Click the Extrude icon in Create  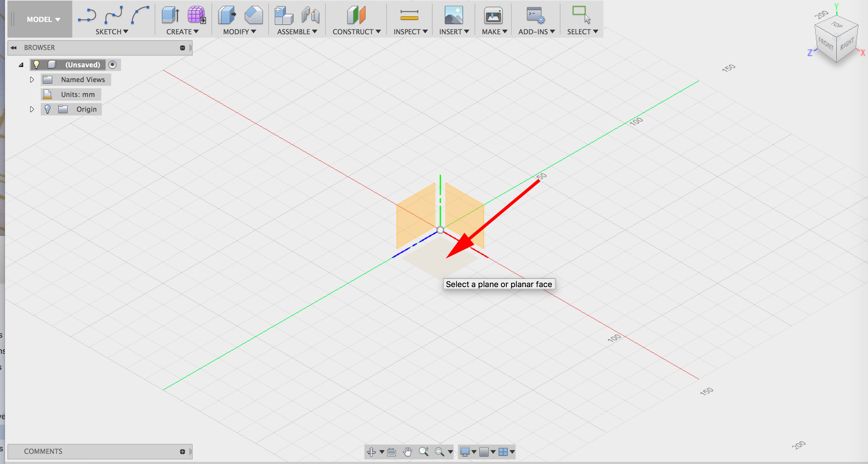(x=170, y=15)
